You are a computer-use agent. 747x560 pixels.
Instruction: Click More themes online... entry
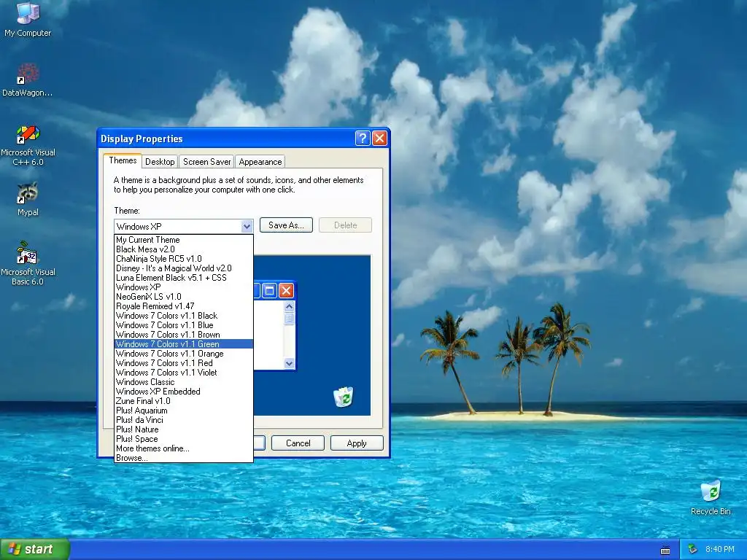click(x=184, y=448)
